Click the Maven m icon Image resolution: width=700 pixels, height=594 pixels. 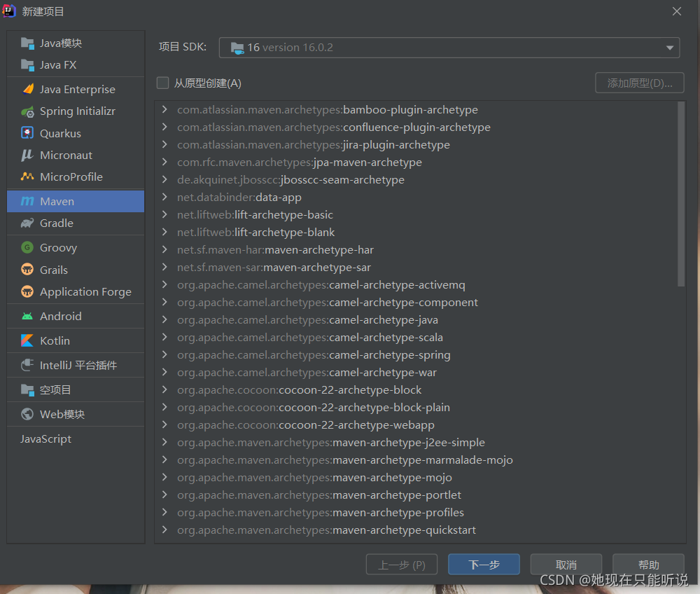[27, 202]
